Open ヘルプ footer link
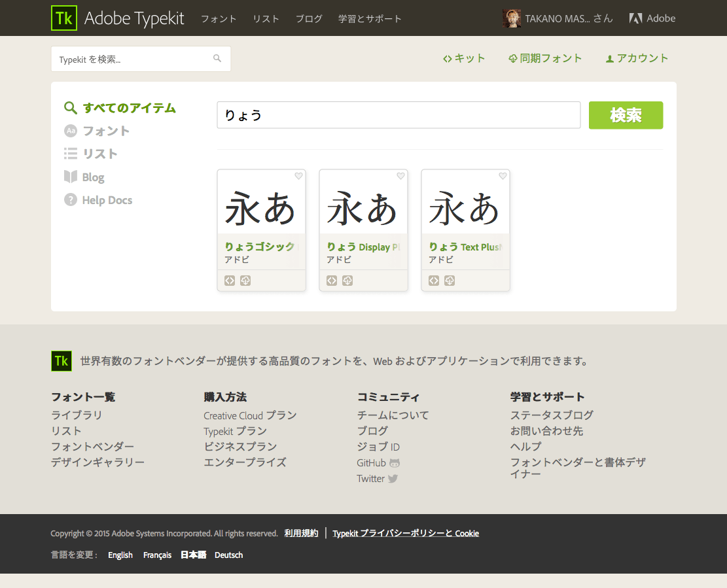 pos(525,447)
